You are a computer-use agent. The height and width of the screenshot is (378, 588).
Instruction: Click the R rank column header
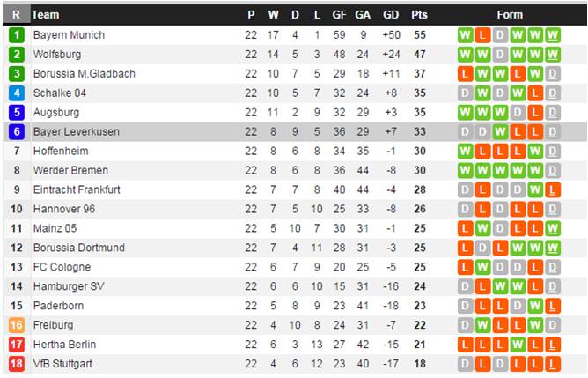(x=16, y=15)
